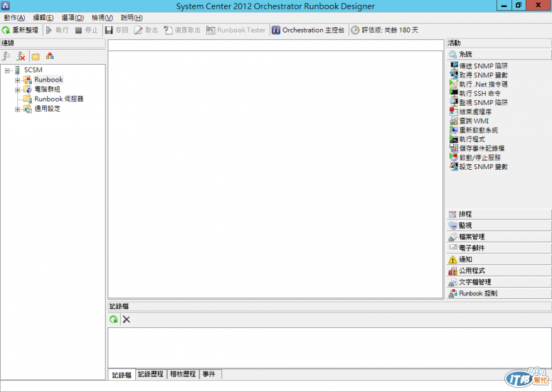Expand the 監視 activities category
Image resolution: width=552 pixels, height=392 pixels.
pos(499,226)
